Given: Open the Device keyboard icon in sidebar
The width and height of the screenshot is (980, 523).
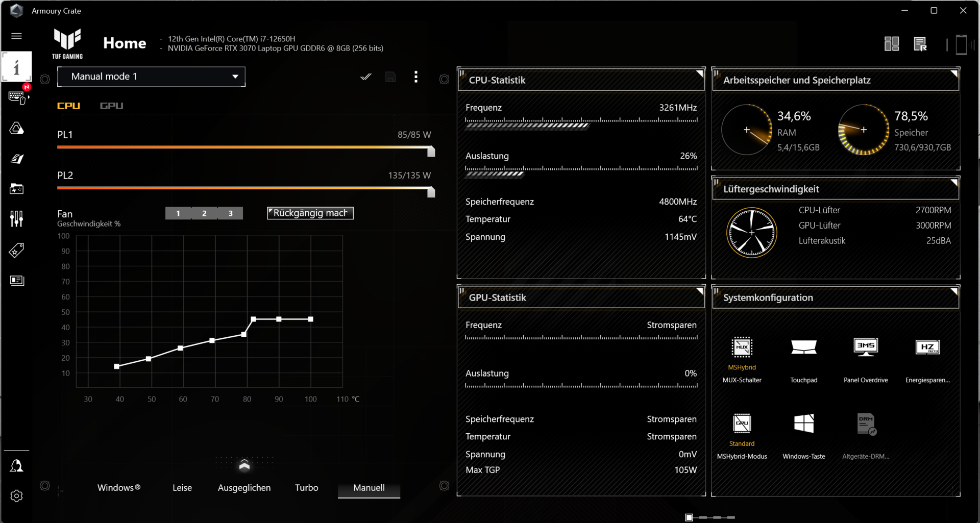Looking at the screenshot, I should (16, 97).
